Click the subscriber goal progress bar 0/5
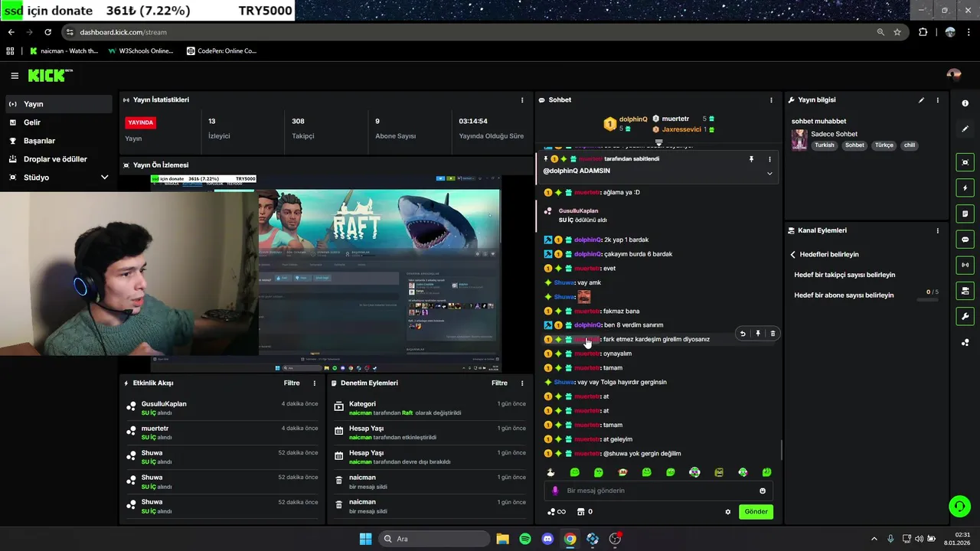980x551 pixels. tap(927, 300)
